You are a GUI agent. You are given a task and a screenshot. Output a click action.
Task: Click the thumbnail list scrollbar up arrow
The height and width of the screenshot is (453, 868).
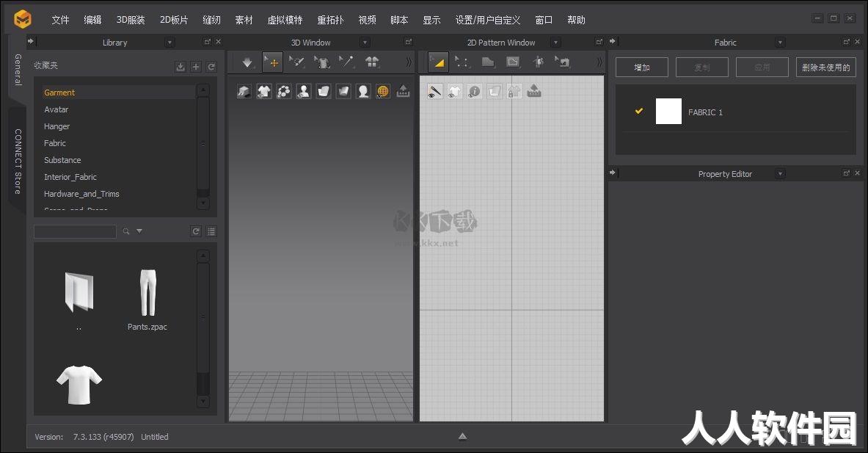(x=203, y=256)
